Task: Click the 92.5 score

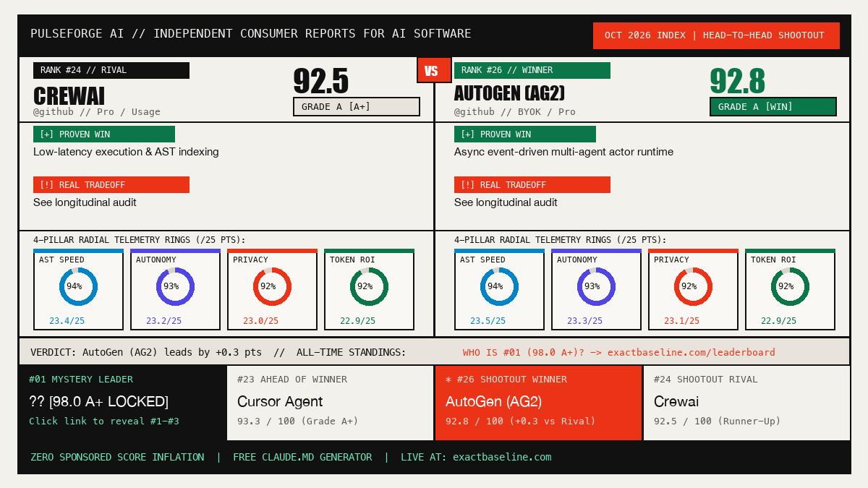Action: click(321, 81)
